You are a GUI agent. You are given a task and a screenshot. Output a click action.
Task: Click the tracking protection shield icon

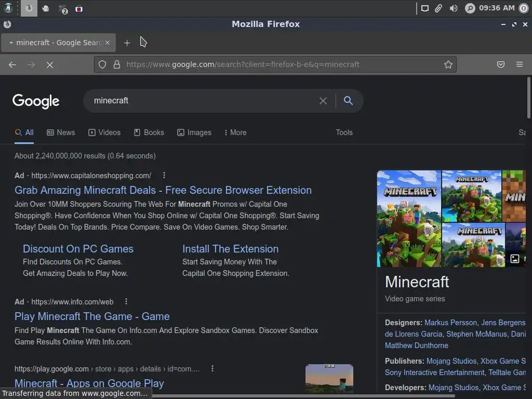click(x=102, y=64)
